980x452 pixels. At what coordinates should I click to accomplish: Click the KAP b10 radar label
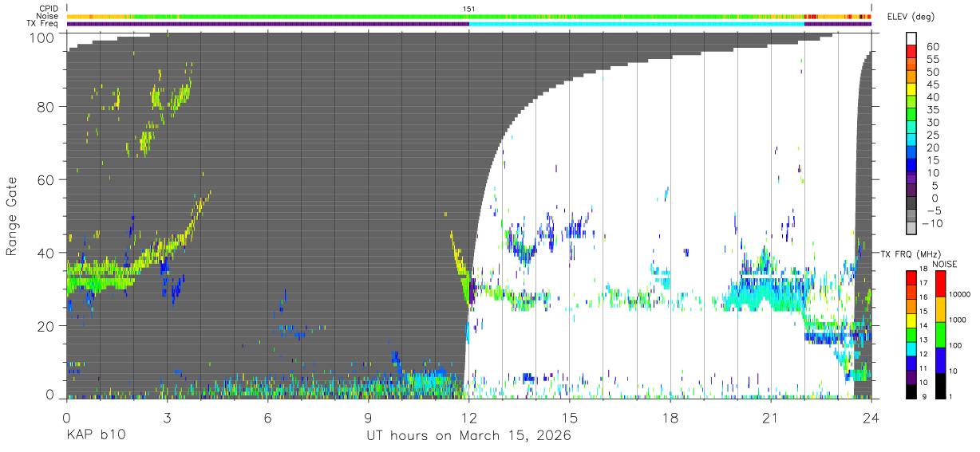[96, 436]
